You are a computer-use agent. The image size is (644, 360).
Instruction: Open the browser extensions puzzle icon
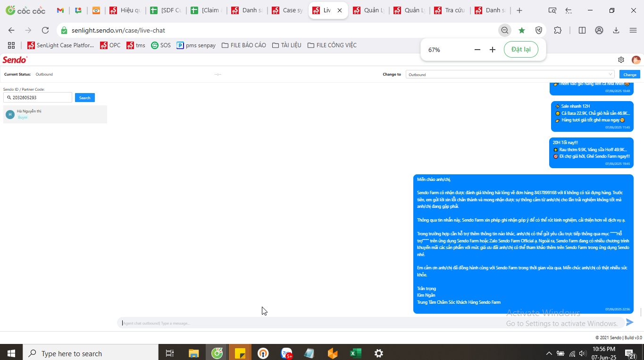(558, 30)
